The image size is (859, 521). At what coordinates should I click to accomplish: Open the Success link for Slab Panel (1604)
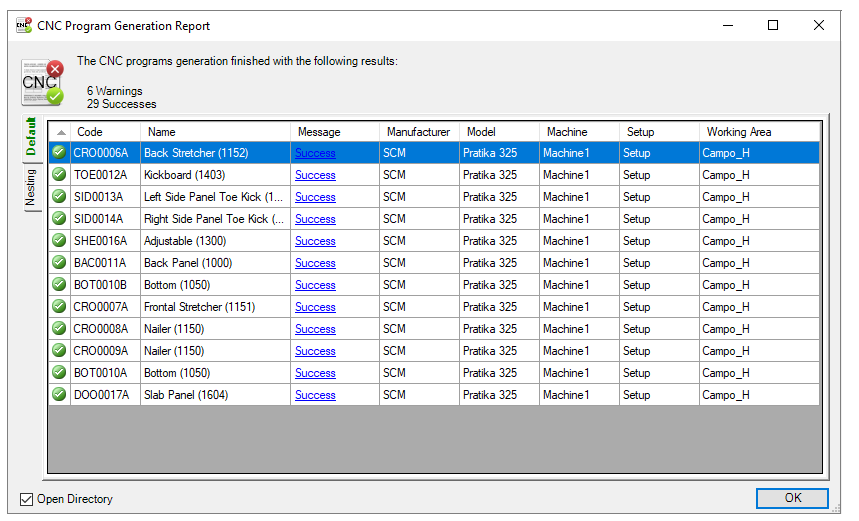[315, 395]
